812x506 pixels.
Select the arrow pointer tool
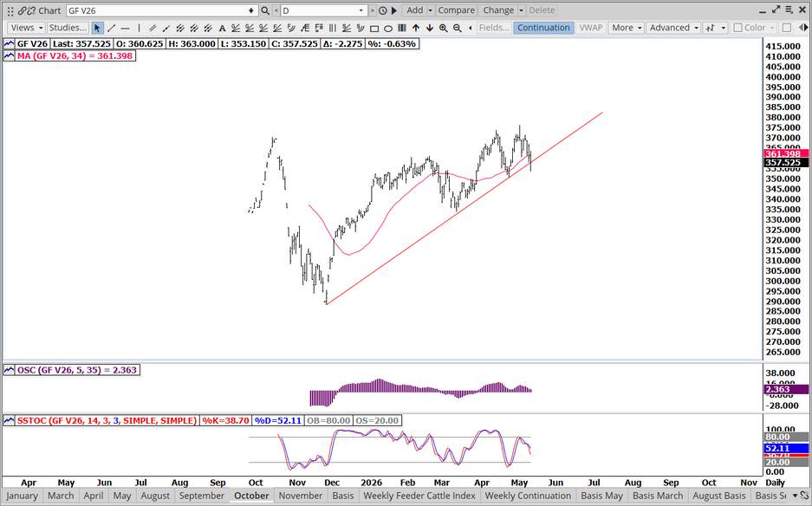point(97,28)
